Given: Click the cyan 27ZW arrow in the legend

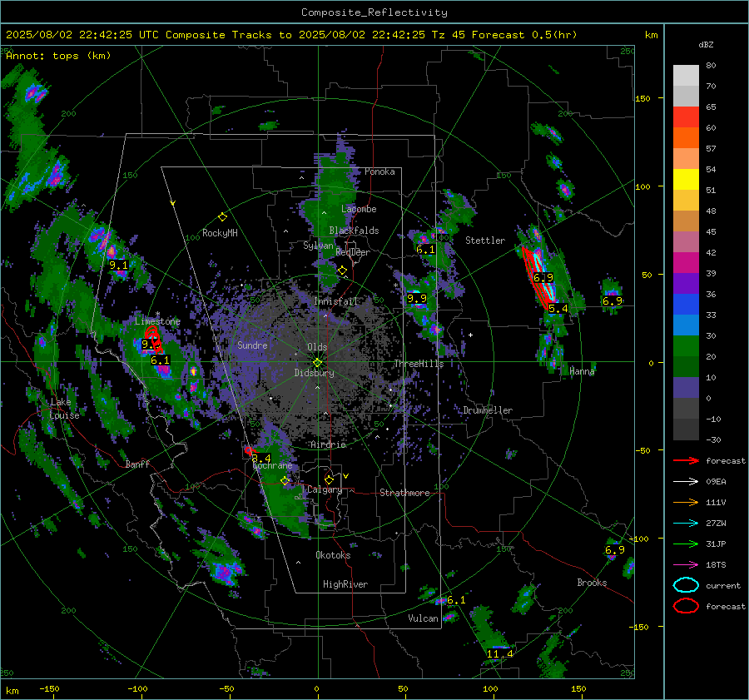Looking at the screenshot, I should (x=687, y=524).
